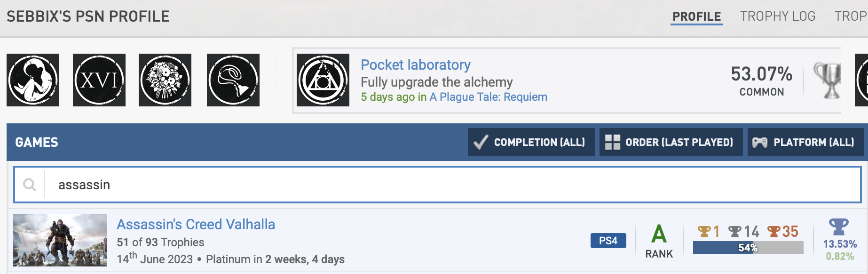868x274 pixels.
Task: Click the games search field containing assassin
Action: tap(451, 185)
